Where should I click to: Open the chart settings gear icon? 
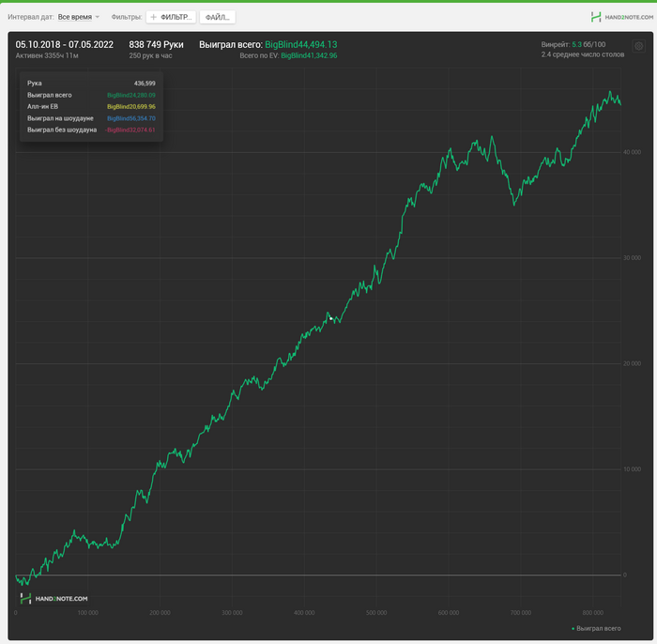pos(638,46)
